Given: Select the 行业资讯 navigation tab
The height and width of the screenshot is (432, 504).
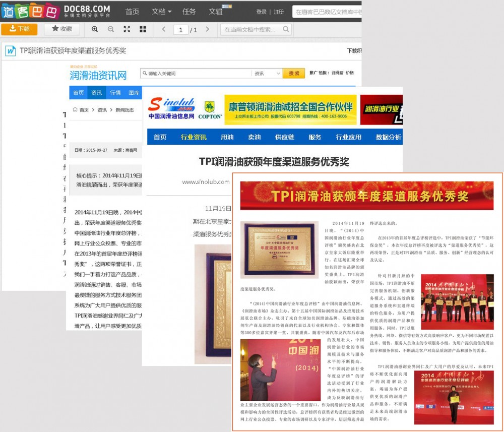Looking at the screenshot, I should click(194, 137).
